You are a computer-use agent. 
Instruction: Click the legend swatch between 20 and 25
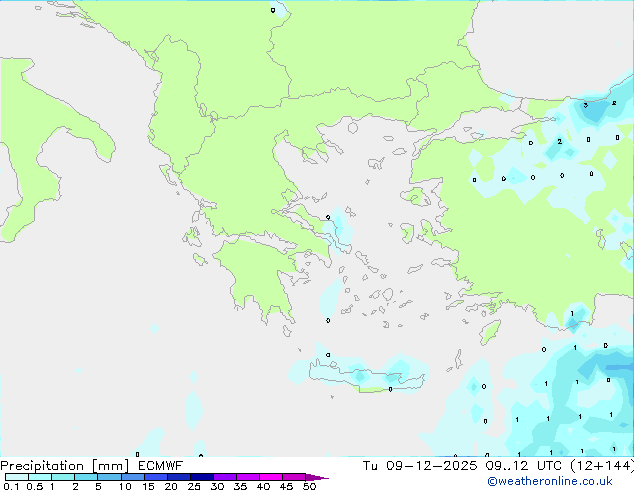coord(178,477)
